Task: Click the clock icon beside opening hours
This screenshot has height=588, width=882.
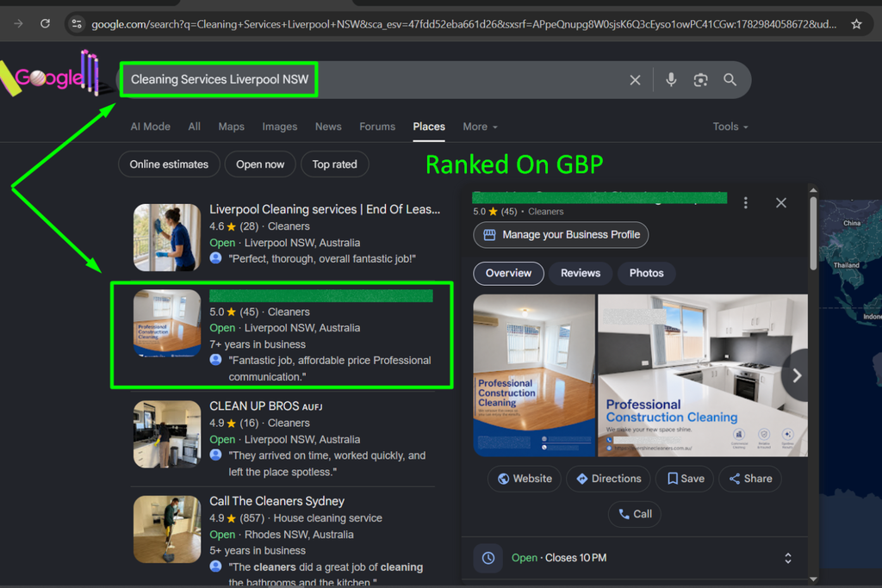Action: (488, 558)
